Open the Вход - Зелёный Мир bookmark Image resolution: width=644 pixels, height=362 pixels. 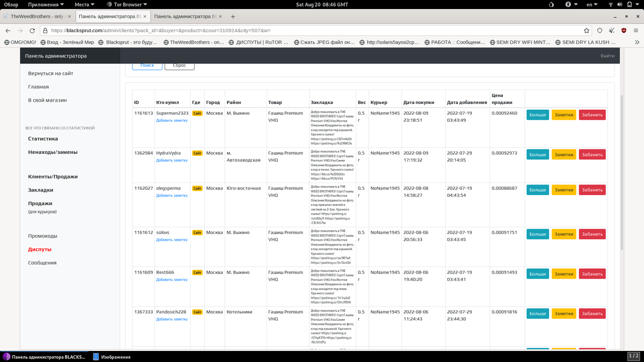click(x=67, y=42)
